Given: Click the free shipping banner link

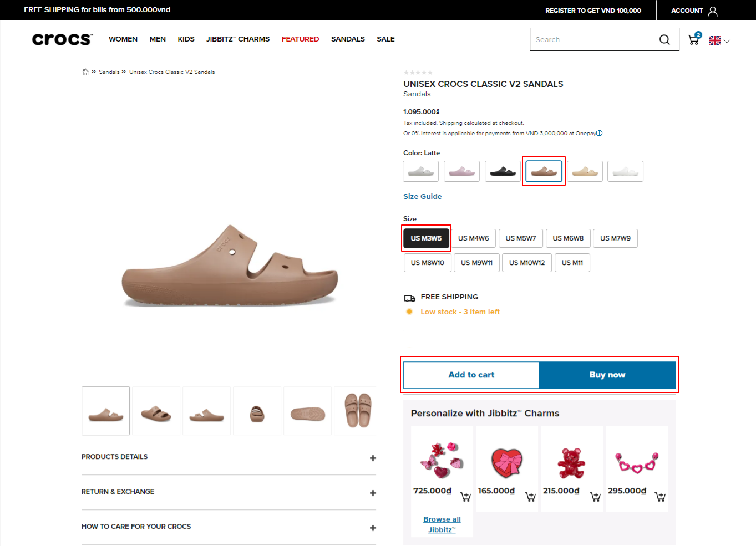Looking at the screenshot, I should (97, 10).
